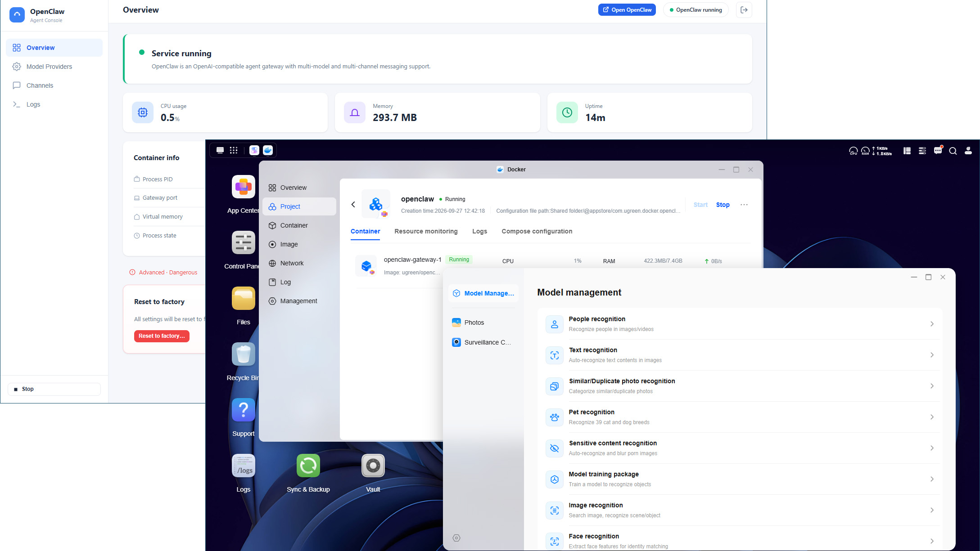The image size is (980, 551).
Task: Open the more options ellipsis for openclaw project
Action: [744, 205]
